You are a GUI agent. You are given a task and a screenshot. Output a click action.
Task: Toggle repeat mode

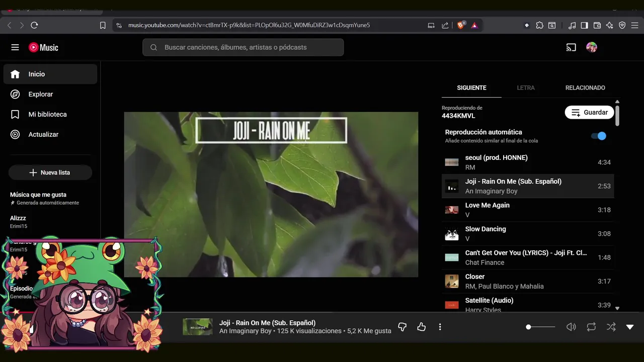pos(591,327)
